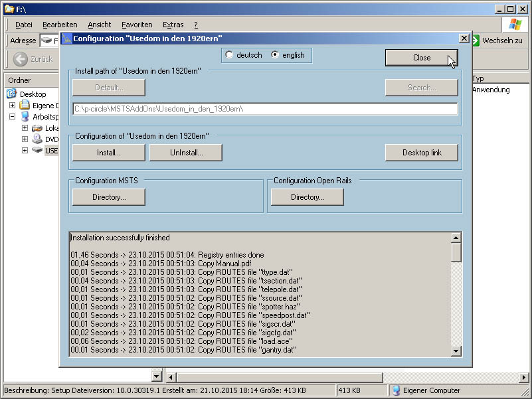
Task: Click the UnInstall... button
Action: [186, 153]
